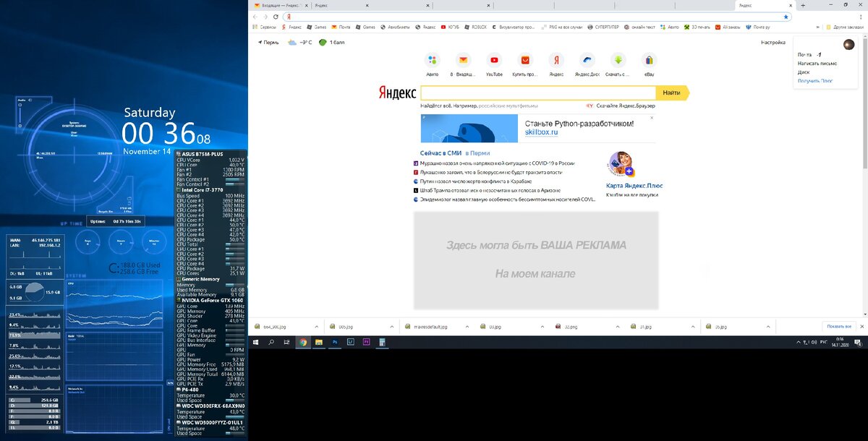868x441 pixels.
Task: Click in Yandex search input field
Action: [x=537, y=93]
